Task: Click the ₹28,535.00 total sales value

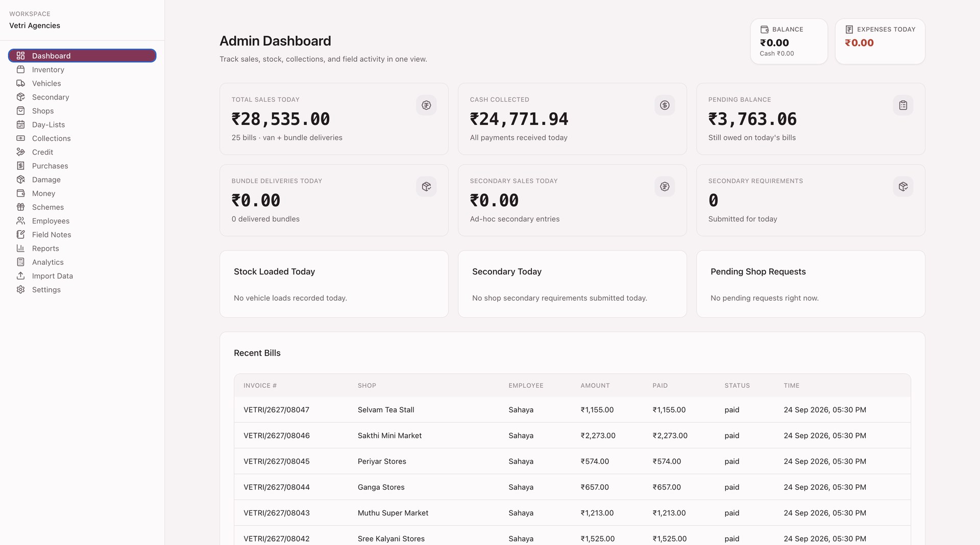Action: pos(281,119)
